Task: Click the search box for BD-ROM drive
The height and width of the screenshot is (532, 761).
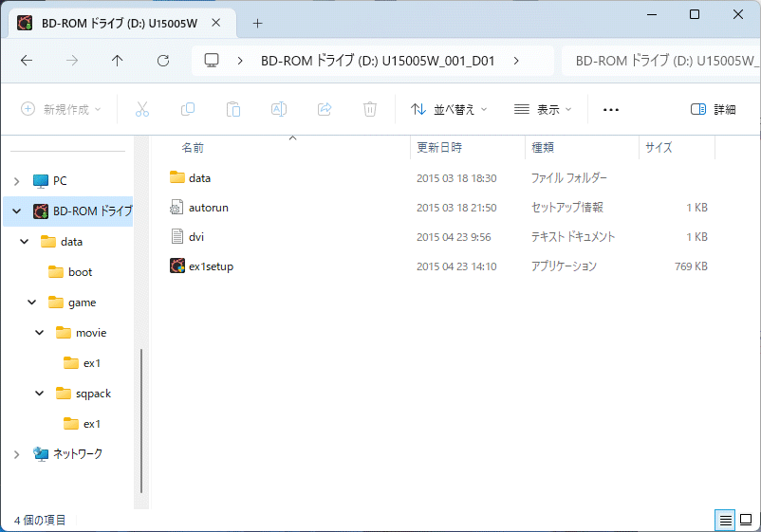Action: pyautogui.click(x=661, y=61)
